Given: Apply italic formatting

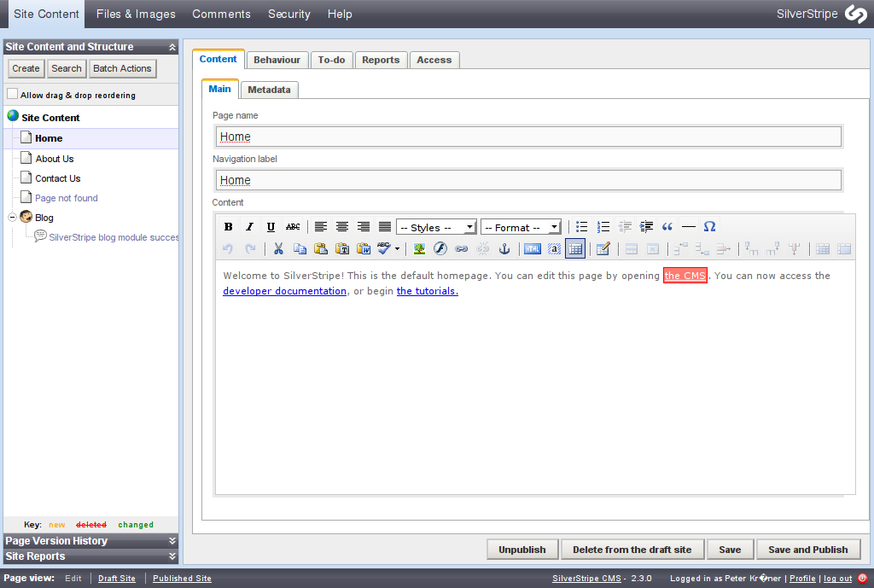Looking at the screenshot, I should [x=249, y=227].
